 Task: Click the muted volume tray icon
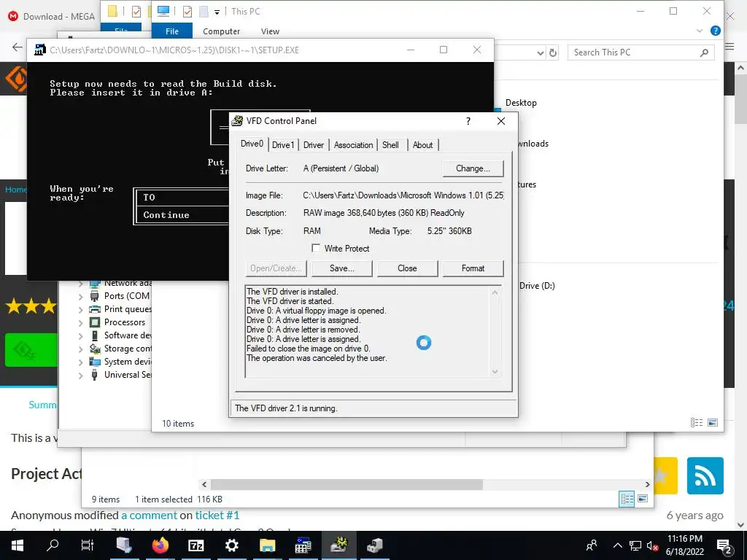pyautogui.click(x=652, y=545)
